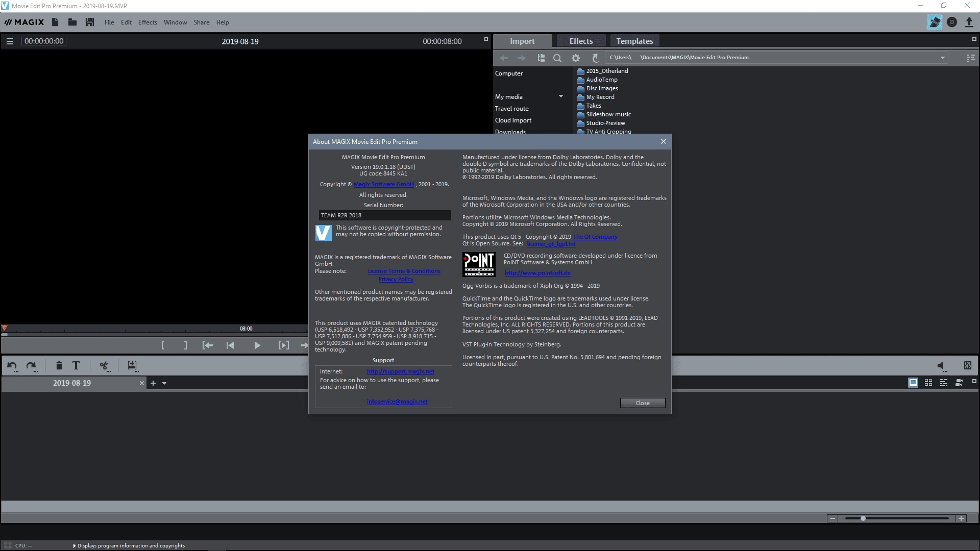Viewport: 980px width, 551px height.
Task: Open License Terms & Conditions link
Action: click(x=404, y=271)
